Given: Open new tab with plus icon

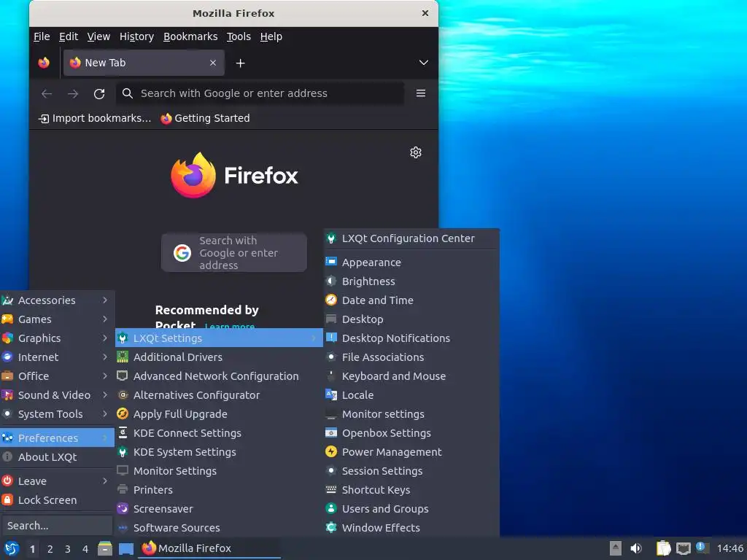Looking at the screenshot, I should coord(241,63).
